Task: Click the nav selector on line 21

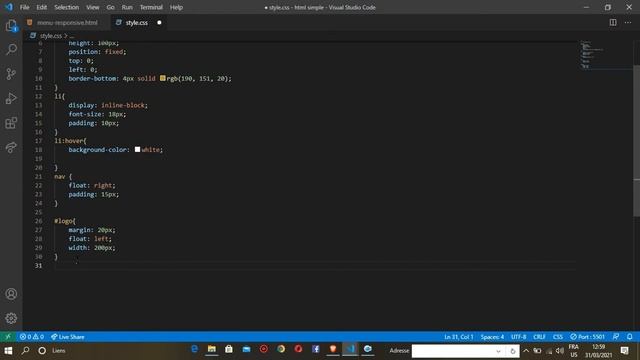Action: coord(60,176)
